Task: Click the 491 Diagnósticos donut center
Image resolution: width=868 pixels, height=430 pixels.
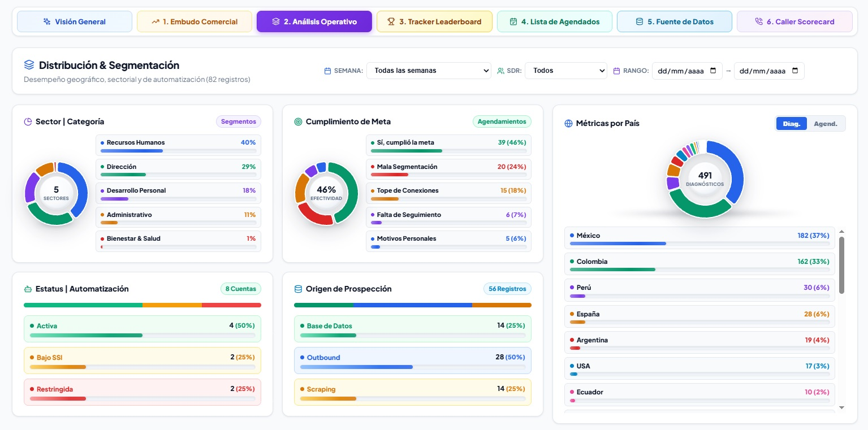Action: click(705, 179)
